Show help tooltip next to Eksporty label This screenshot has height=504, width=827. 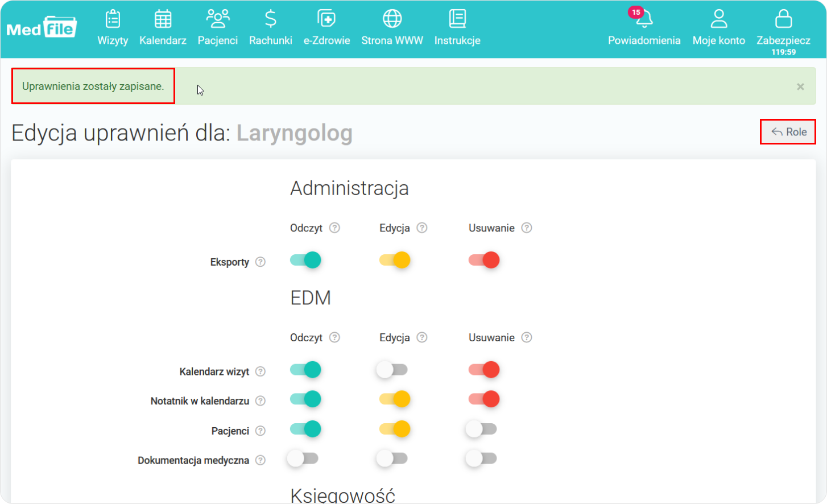(260, 262)
